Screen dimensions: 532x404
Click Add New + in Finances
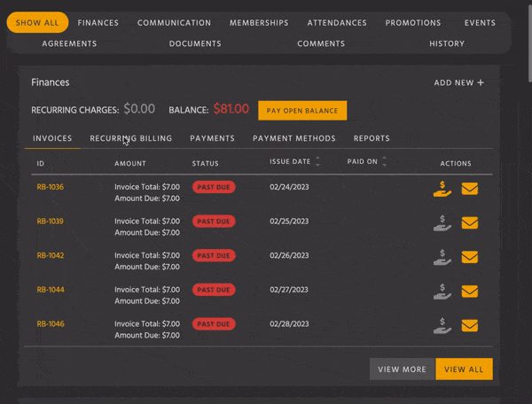coord(458,82)
